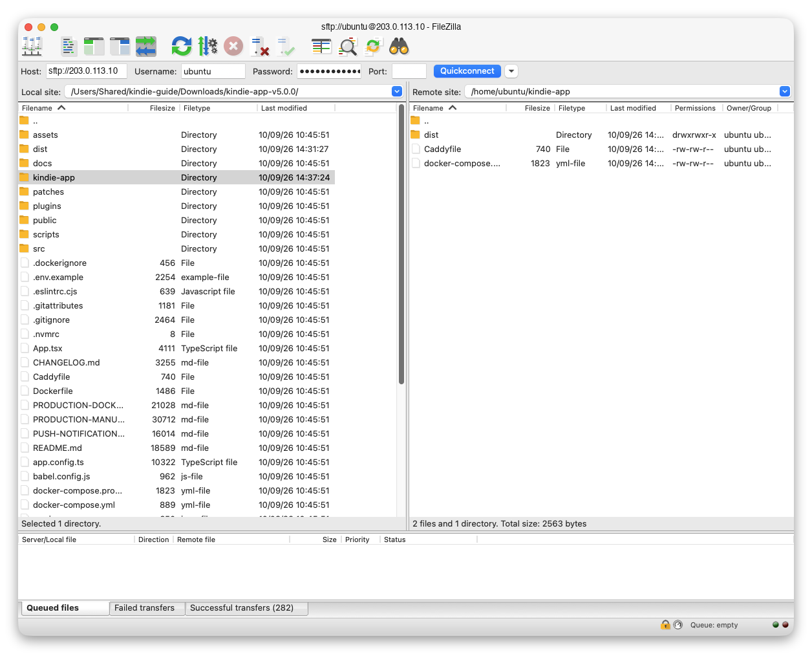
Task: Open the Site Manager icon
Action: 32,46
